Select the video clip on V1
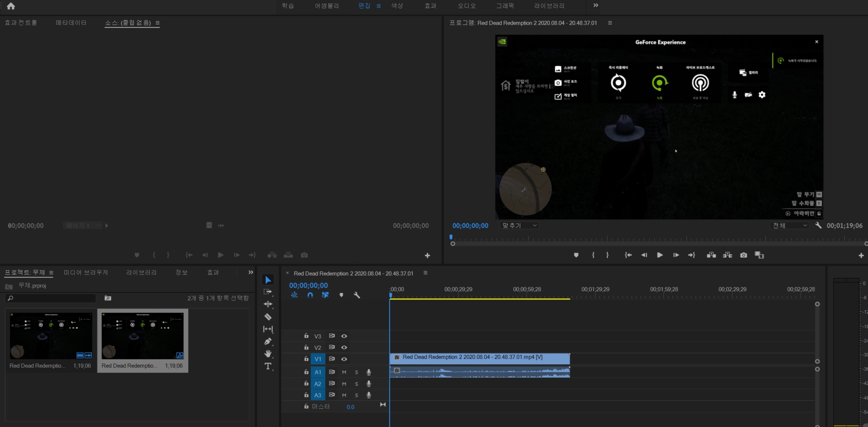868x427 pixels. coord(480,358)
